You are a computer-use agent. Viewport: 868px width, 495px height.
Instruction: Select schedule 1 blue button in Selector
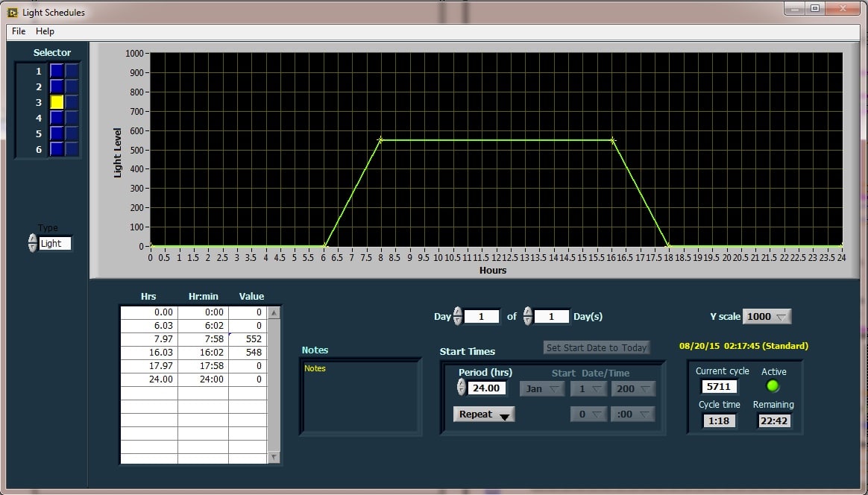point(57,71)
